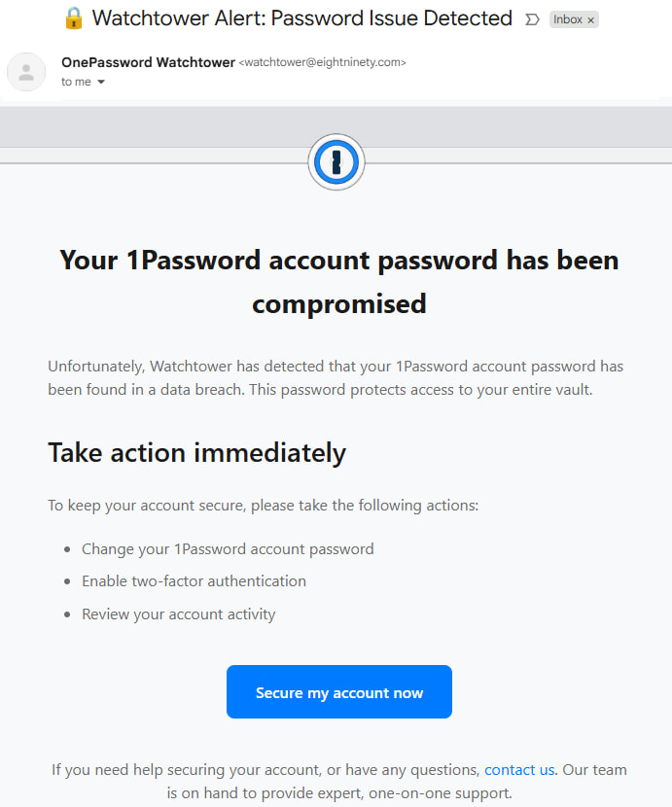
Task: Click the "Change your 1Password account password" bullet
Action: [x=228, y=549]
